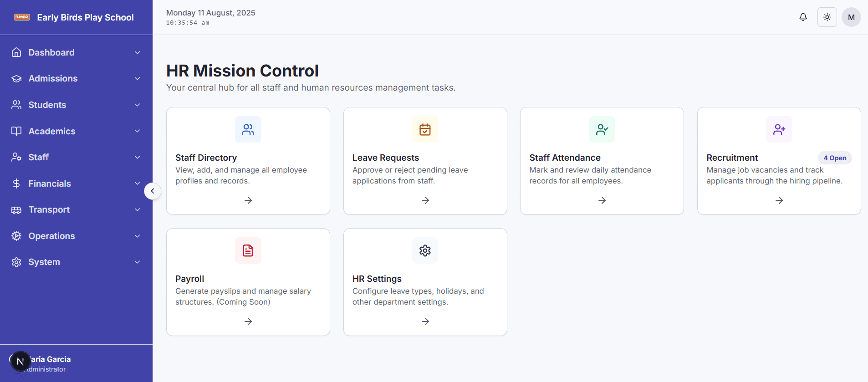Open the Operations menu item
The height and width of the screenshot is (382, 868).
tap(76, 236)
